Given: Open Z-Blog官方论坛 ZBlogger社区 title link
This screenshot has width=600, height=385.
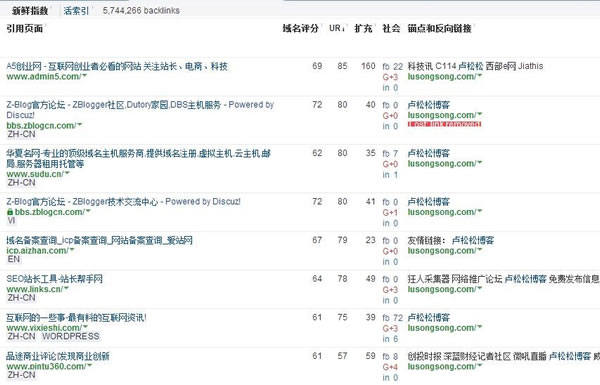Looking at the screenshot, I should (140, 110).
